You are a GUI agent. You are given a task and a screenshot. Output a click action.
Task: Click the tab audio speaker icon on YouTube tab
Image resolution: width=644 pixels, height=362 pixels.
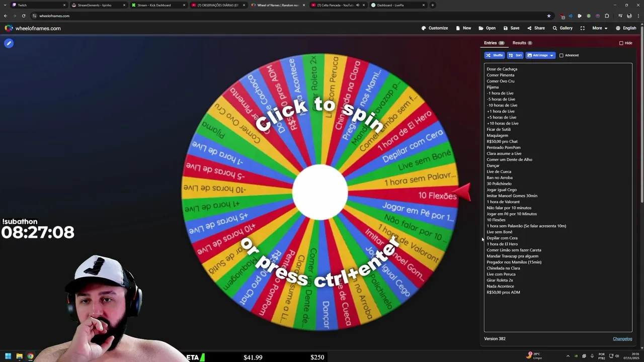pos(357,5)
